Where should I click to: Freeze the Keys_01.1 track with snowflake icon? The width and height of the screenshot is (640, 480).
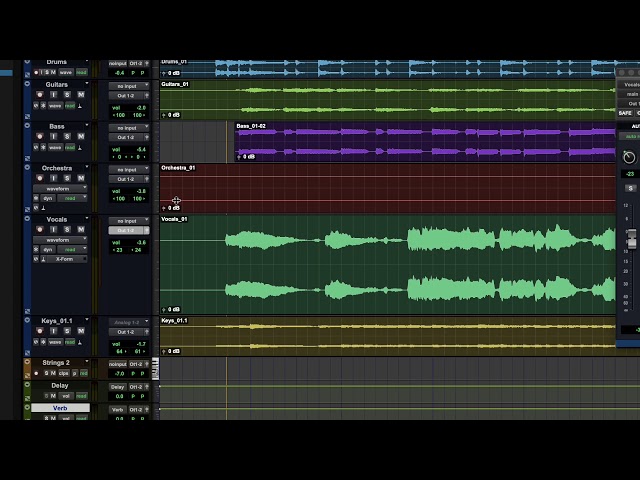pos(43,342)
